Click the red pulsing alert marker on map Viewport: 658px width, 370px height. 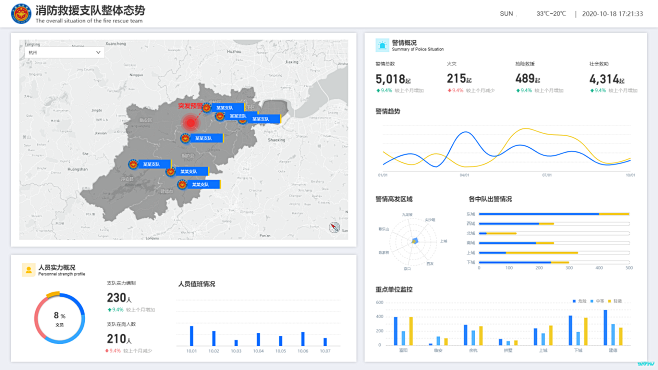191,122
